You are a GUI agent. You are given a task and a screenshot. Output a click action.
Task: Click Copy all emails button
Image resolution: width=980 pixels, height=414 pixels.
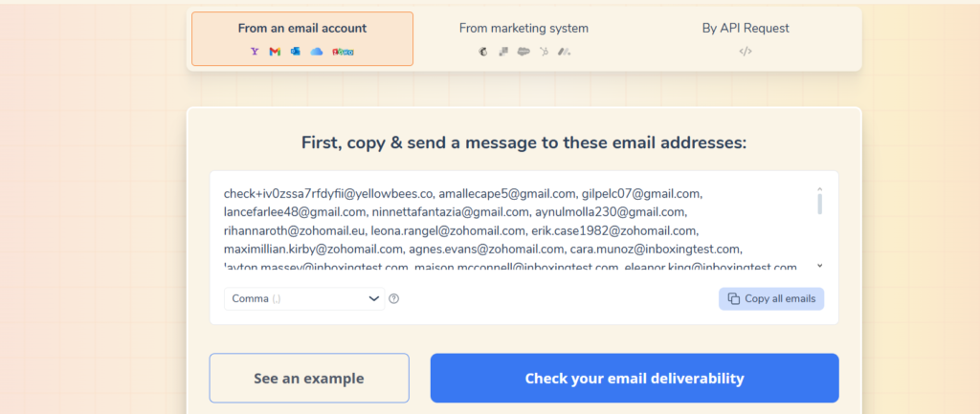click(771, 298)
